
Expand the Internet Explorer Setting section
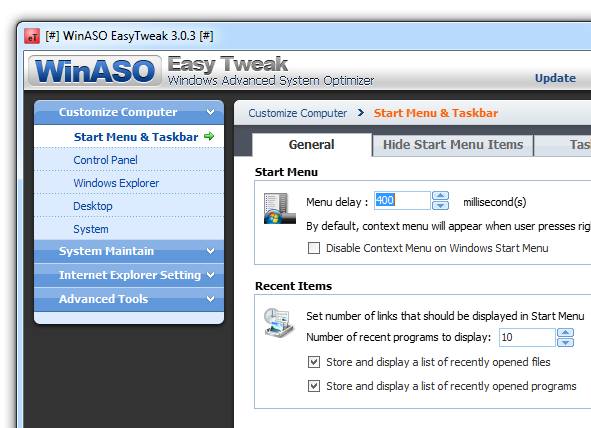click(x=129, y=275)
